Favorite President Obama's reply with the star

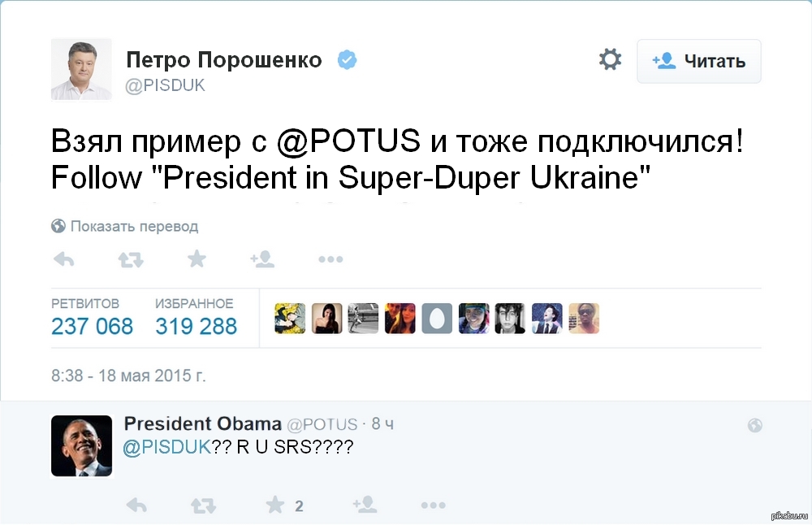point(275,505)
